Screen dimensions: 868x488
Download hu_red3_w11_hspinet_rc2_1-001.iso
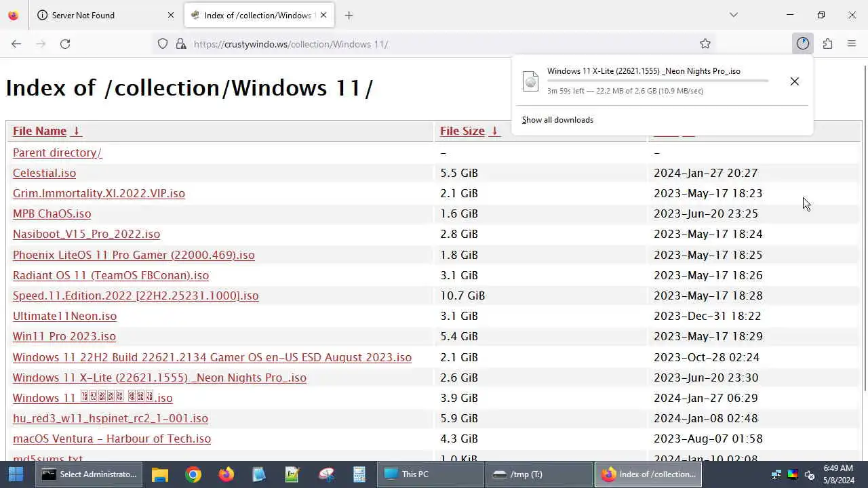[111, 418]
